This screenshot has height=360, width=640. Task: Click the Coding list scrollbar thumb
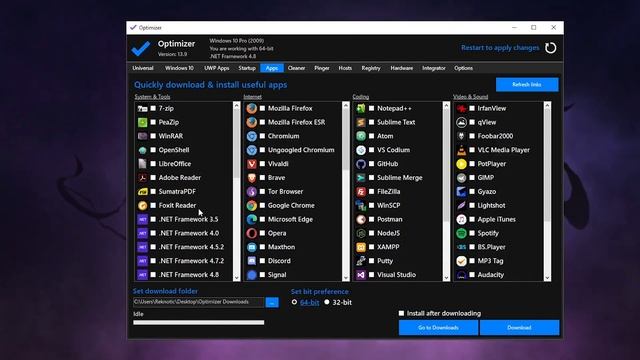pos(446,166)
